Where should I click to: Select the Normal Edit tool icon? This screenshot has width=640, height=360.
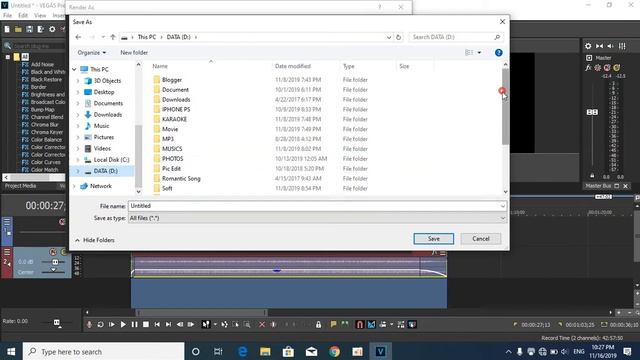206,324
